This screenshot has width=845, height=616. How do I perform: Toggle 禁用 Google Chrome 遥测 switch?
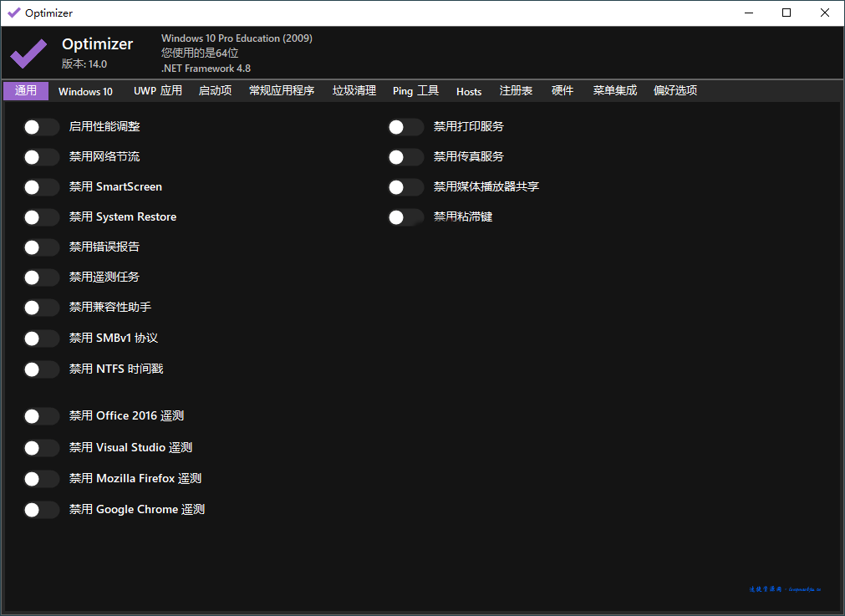tap(42, 511)
